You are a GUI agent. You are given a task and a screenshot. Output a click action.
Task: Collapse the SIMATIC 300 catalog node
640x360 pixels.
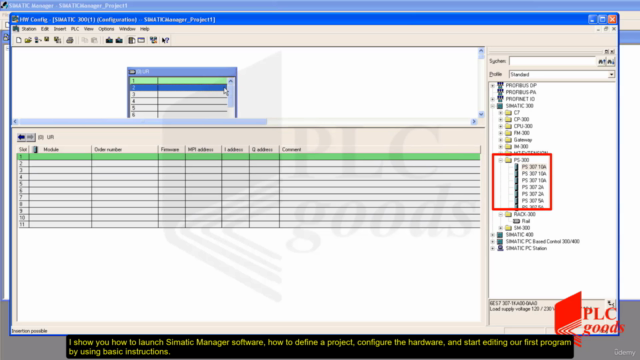coord(493,106)
